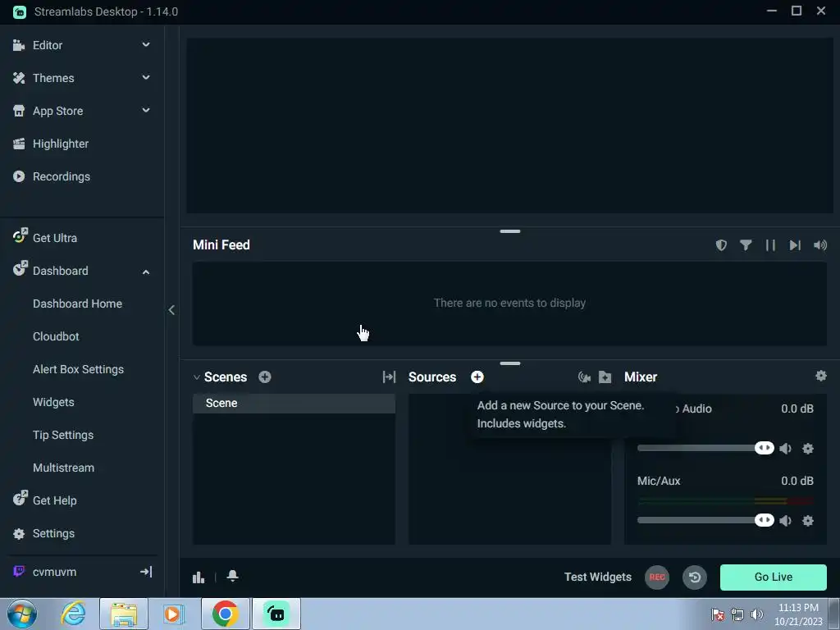This screenshot has width=840, height=630.
Task: Open performance stats bar chart icon
Action: point(199,577)
